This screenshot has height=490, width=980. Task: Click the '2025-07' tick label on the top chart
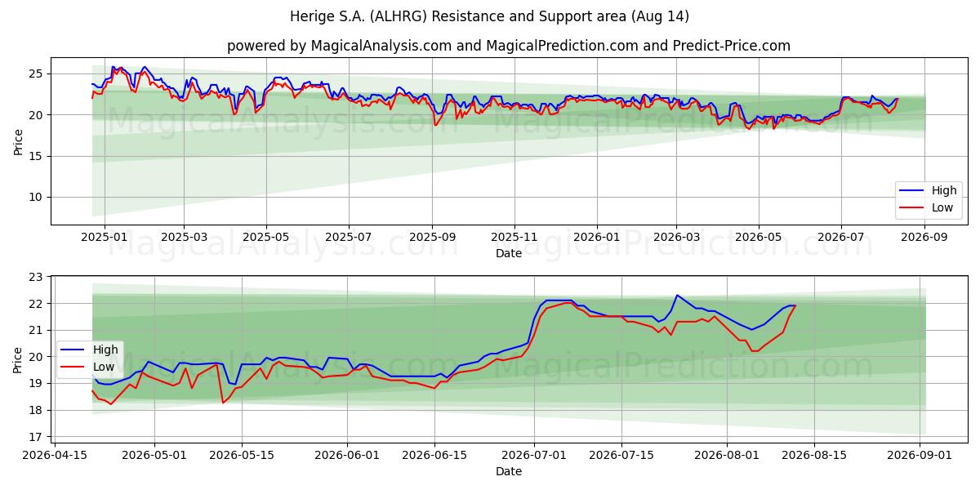pyautogui.click(x=349, y=238)
